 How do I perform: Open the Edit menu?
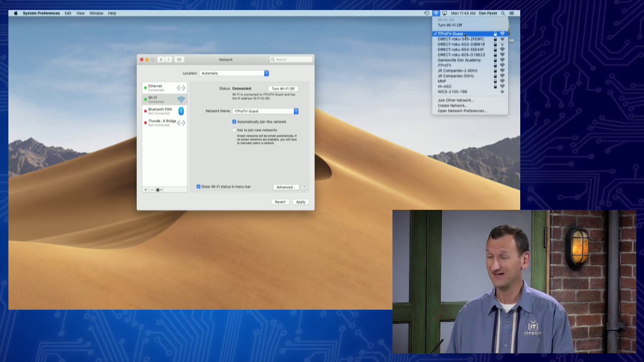[68, 13]
